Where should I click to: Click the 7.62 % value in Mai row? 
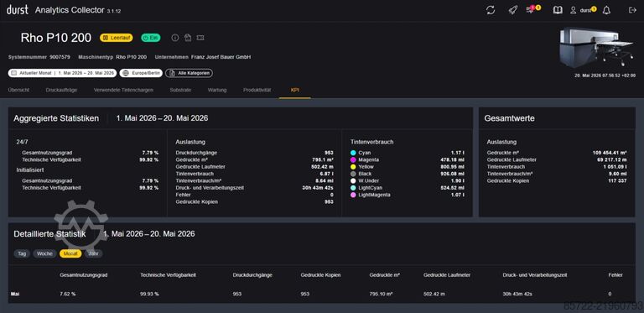click(68, 294)
